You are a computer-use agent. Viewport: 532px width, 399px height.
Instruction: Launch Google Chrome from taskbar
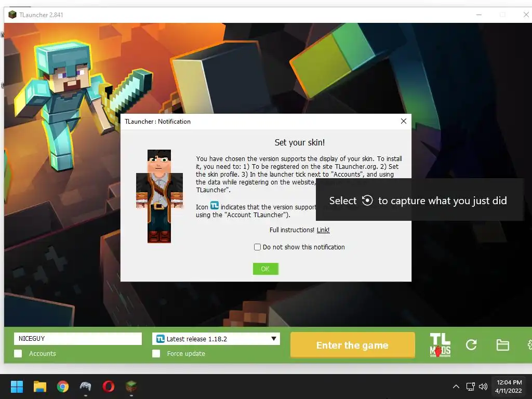[63, 387]
